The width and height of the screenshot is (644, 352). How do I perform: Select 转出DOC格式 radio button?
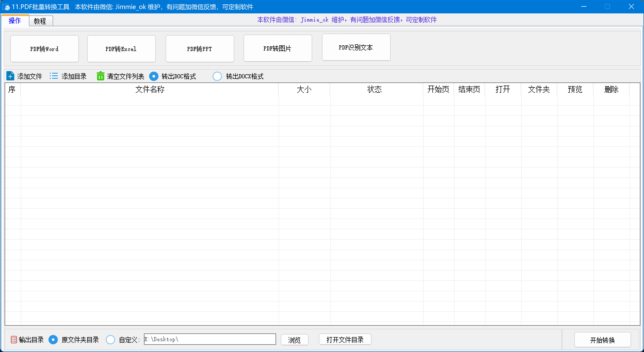coord(154,76)
